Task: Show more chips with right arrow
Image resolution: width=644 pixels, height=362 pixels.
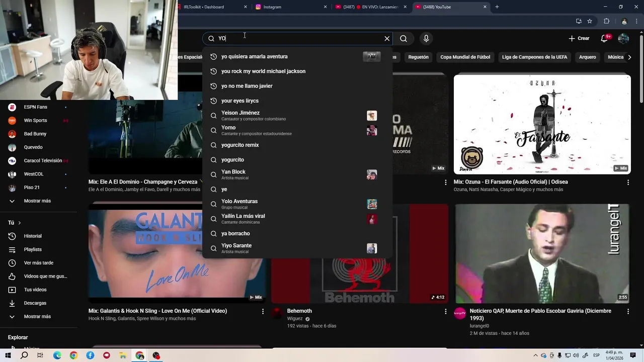Action: [x=629, y=57]
